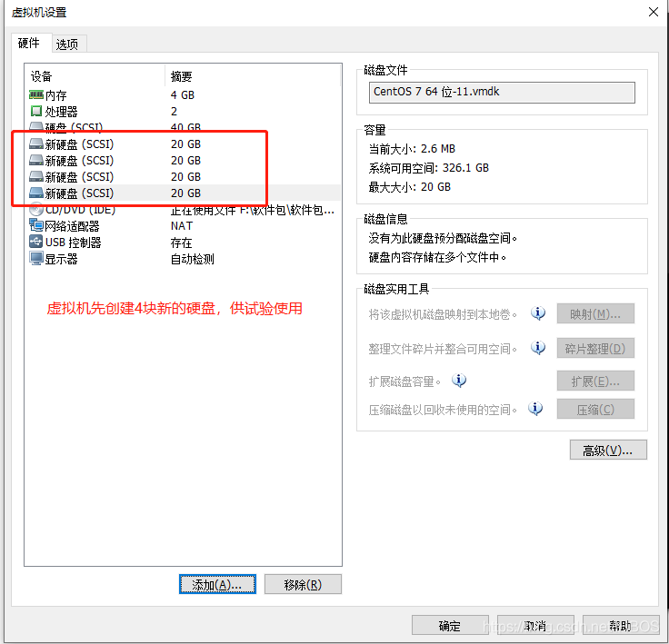This screenshot has width=669, height=644.
Task: Click the highlighted fourth 新硬盘 disk icon
Action: point(36,193)
